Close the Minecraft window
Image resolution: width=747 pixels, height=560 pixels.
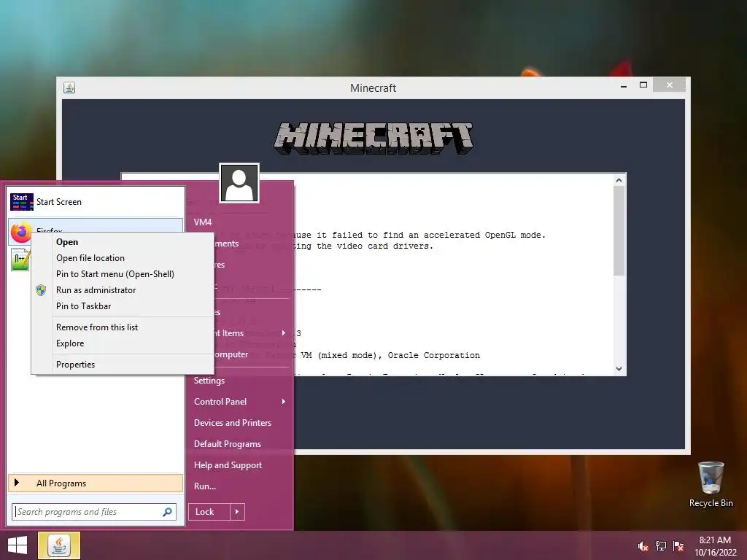(670, 85)
